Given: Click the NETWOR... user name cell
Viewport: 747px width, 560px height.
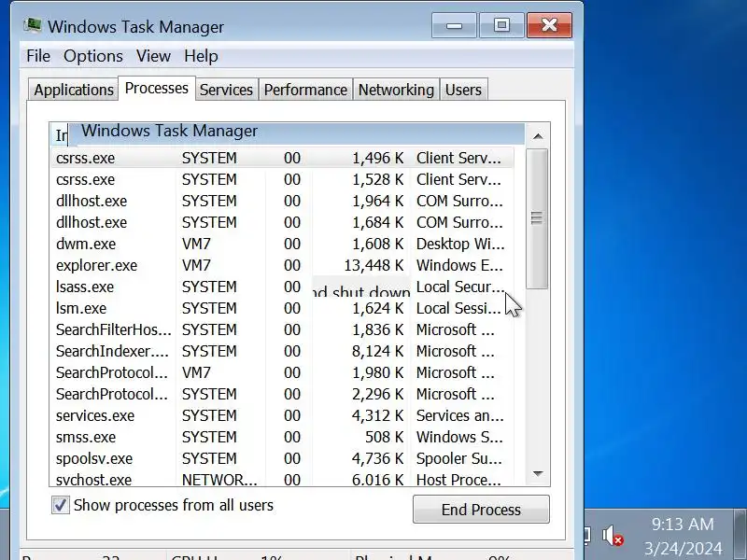Looking at the screenshot, I should click(219, 480).
